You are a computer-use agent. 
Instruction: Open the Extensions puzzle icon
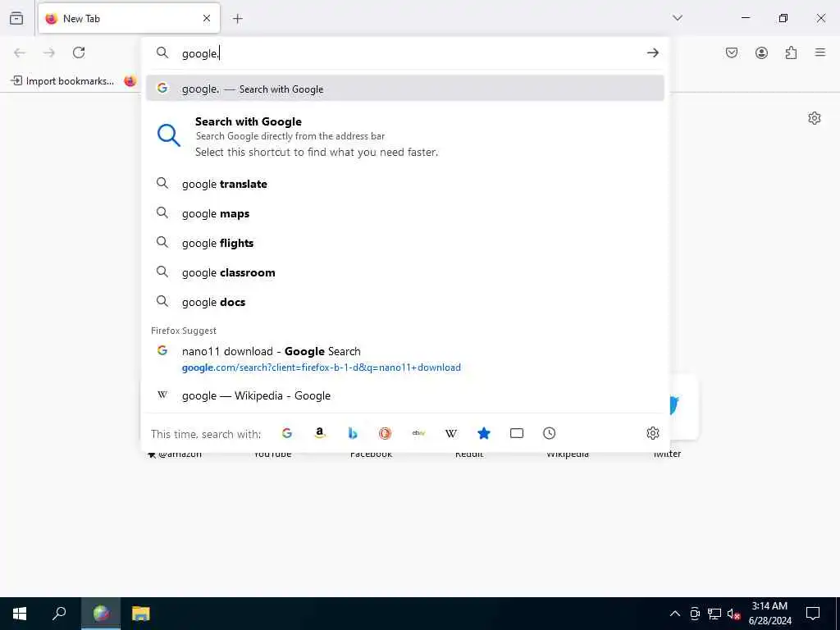(x=791, y=52)
